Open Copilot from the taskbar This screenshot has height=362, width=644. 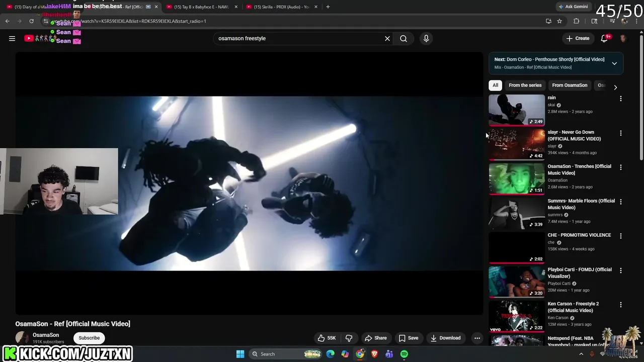pyautogui.click(x=345, y=354)
